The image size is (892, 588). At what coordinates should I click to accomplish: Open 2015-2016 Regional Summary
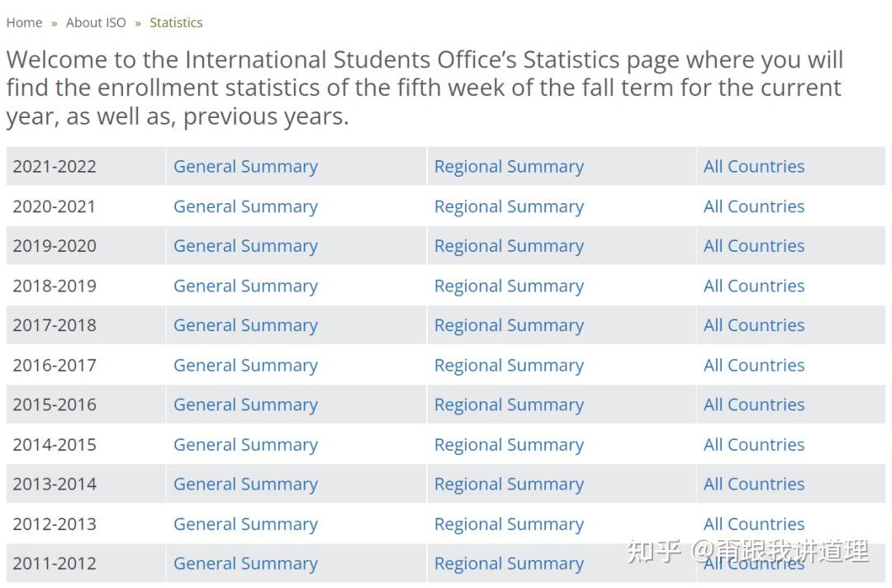[509, 405]
